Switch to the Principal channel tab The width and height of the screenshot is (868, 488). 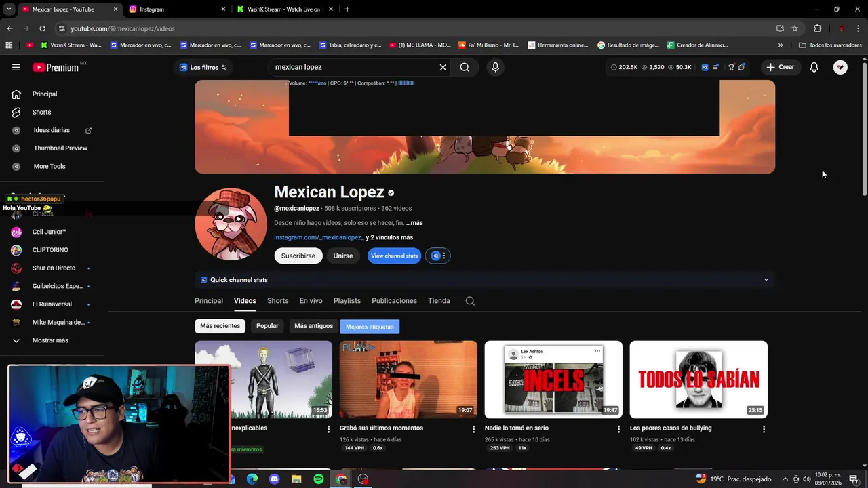(x=209, y=301)
